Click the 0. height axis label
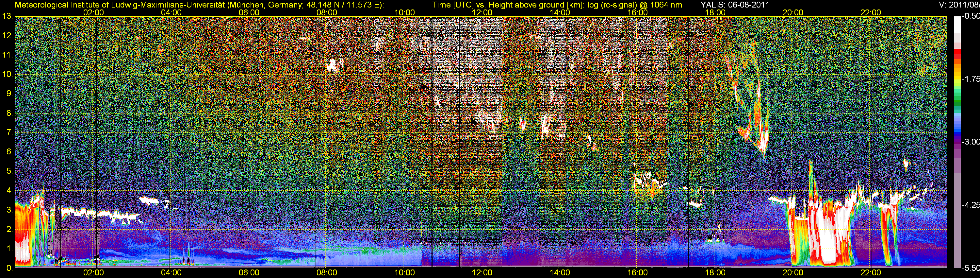The width and height of the screenshot is (980, 278). [9, 268]
